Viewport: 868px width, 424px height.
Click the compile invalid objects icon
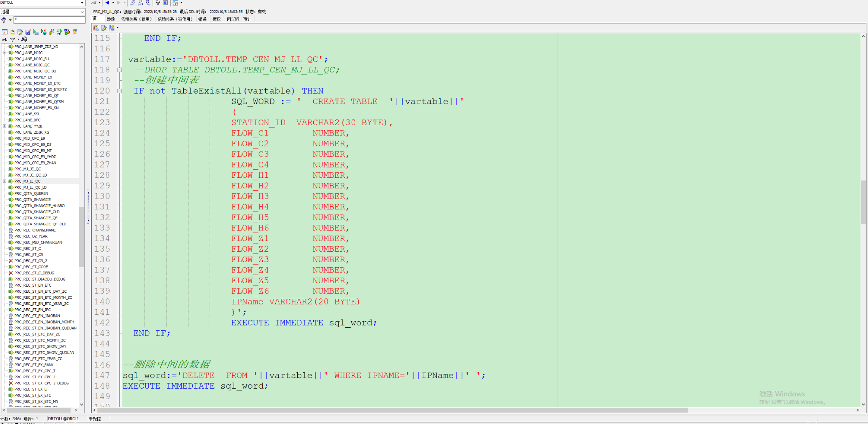pos(67,32)
